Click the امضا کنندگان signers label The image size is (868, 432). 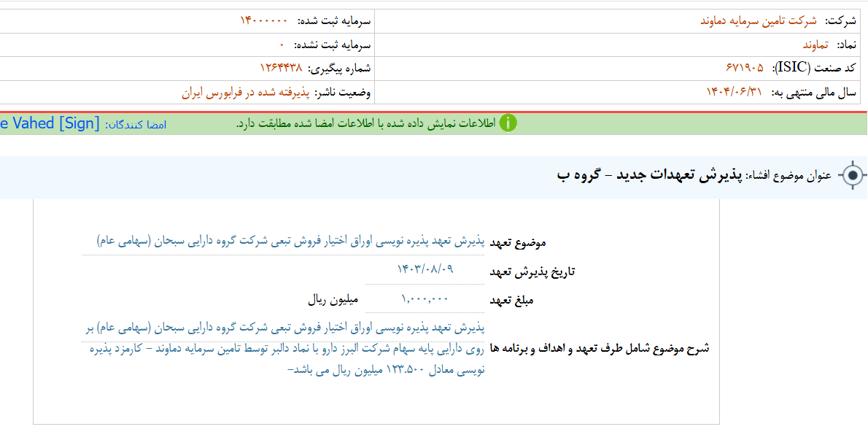click(136, 125)
